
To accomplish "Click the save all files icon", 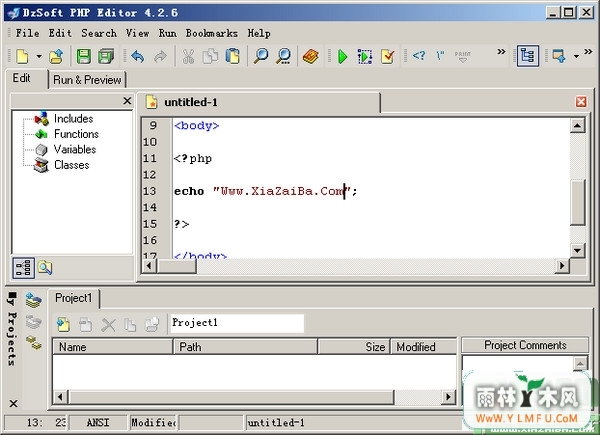I will (x=106, y=56).
